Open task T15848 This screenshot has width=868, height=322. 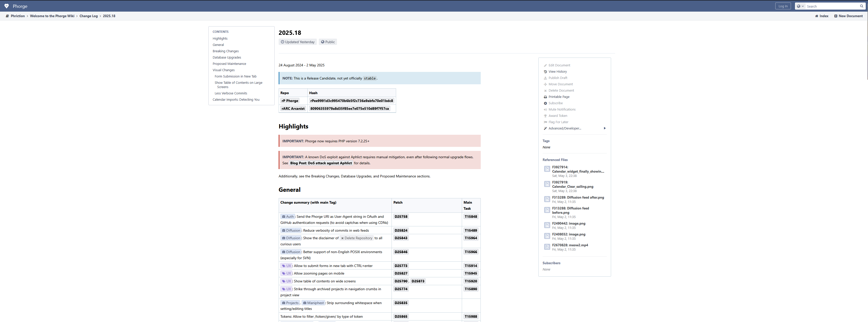(x=471, y=217)
